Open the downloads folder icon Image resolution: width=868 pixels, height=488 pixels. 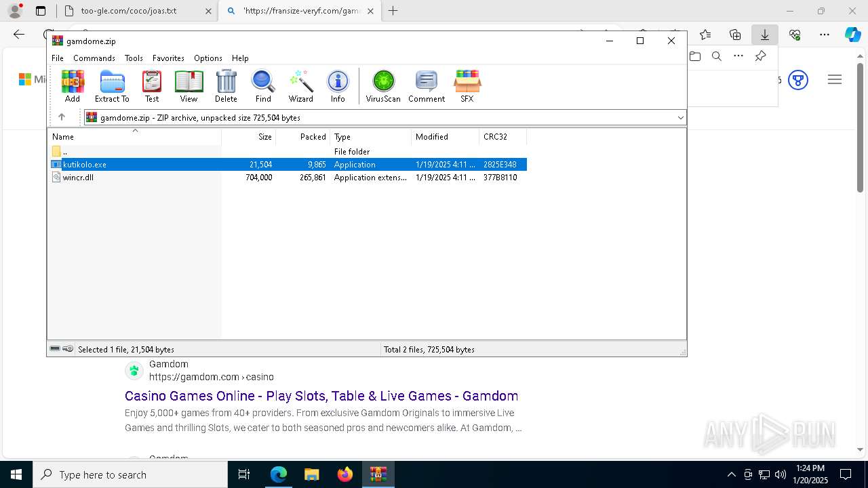pos(695,56)
